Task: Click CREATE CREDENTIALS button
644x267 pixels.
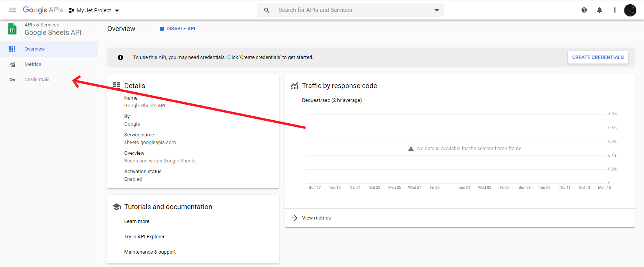Action: [x=598, y=57]
